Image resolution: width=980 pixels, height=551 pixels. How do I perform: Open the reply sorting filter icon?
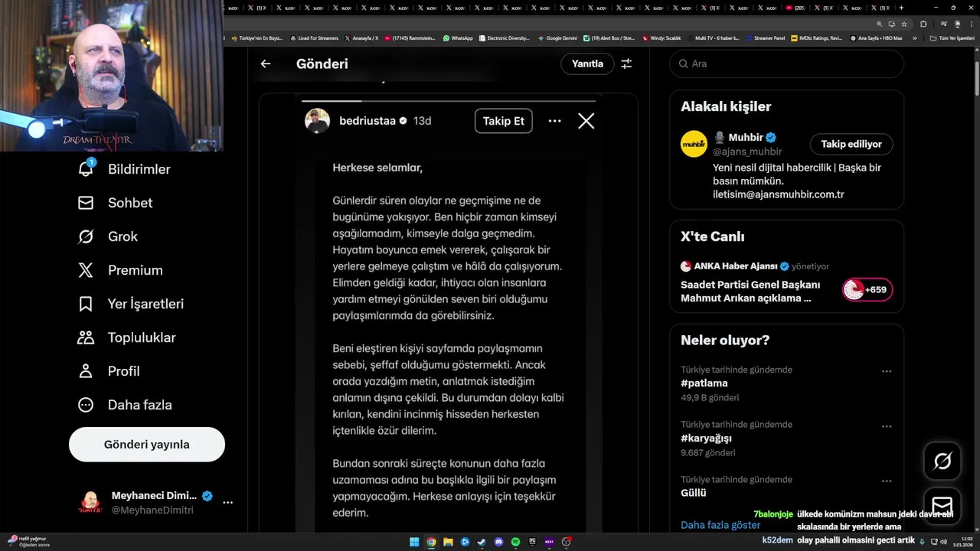[626, 64]
